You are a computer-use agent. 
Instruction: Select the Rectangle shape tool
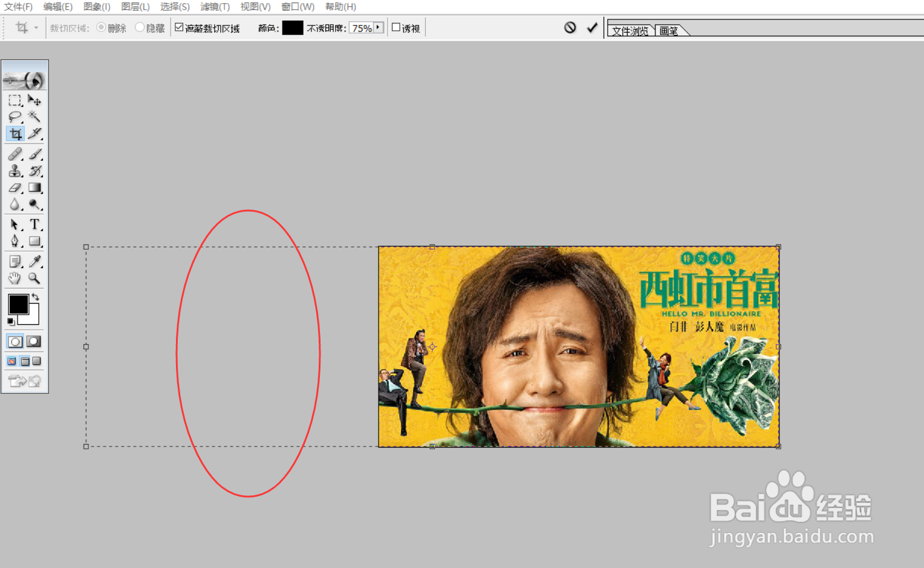(x=34, y=241)
